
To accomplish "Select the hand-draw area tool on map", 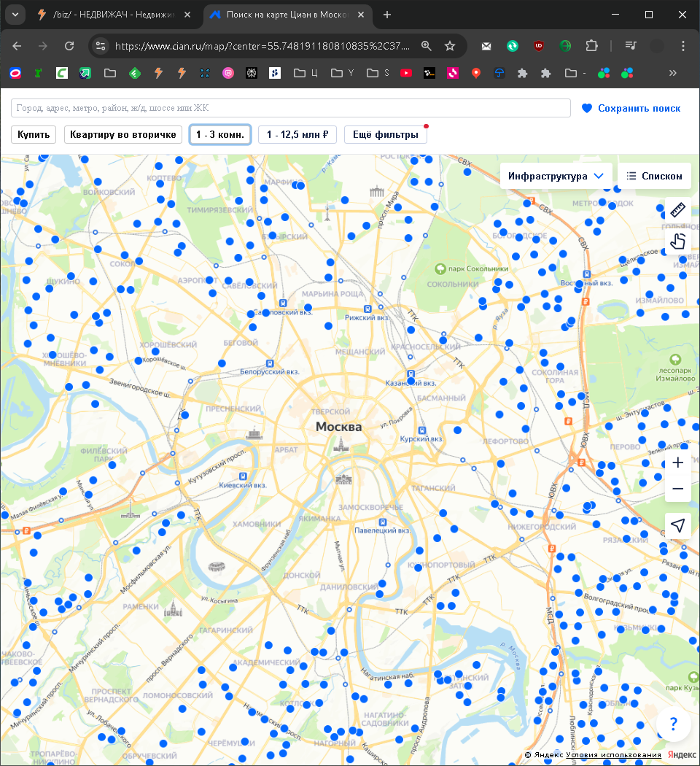I will (x=678, y=241).
